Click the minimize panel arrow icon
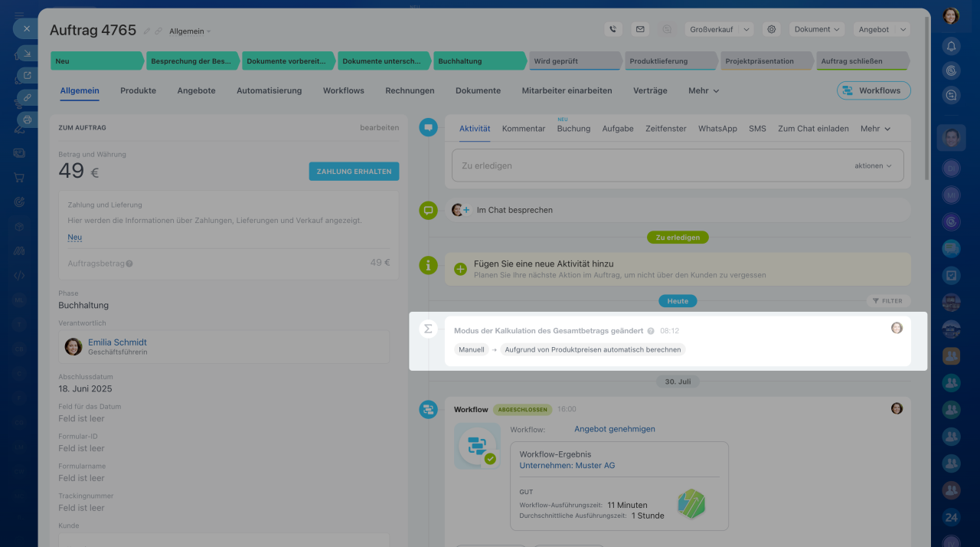The width and height of the screenshot is (980, 547). pos(26,53)
